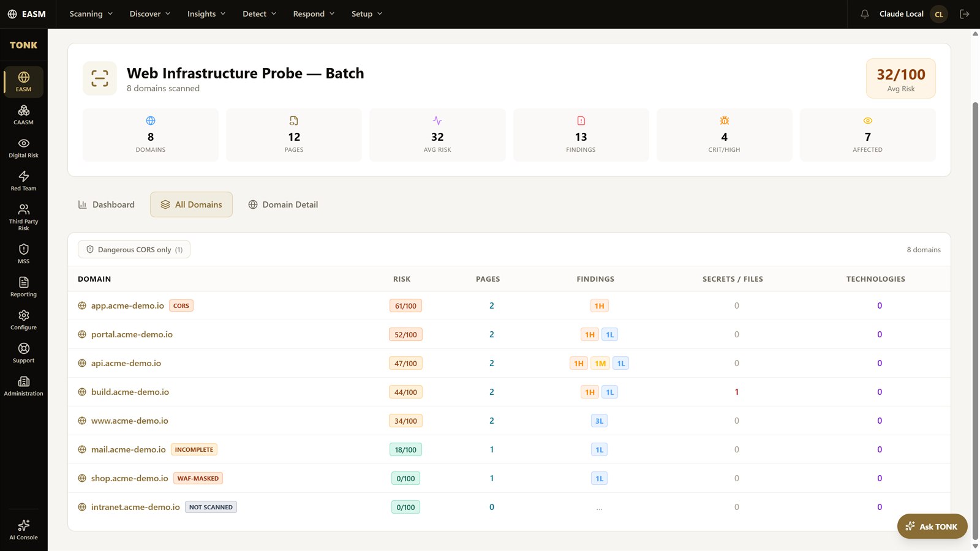Click the CL user avatar
980x551 pixels.
coord(939,14)
